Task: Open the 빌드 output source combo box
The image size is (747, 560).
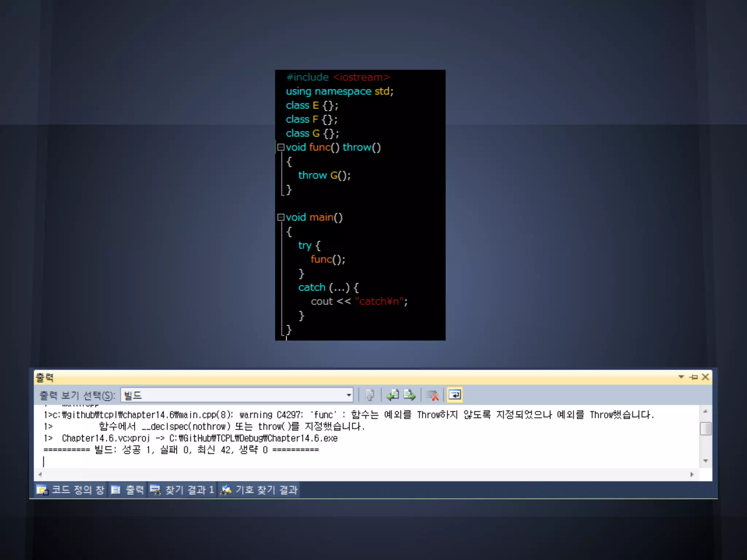Action: [348, 395]
